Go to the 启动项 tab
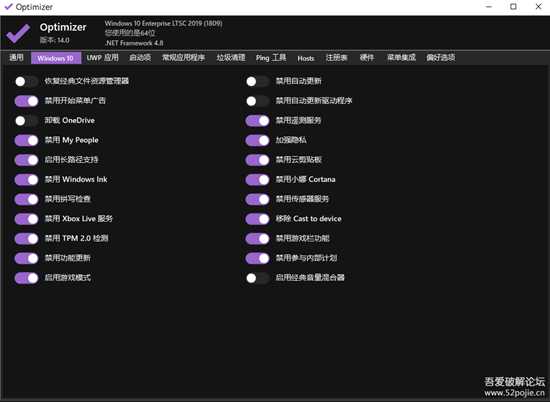This screenshot has width=550, height=402. click(140, 58)
